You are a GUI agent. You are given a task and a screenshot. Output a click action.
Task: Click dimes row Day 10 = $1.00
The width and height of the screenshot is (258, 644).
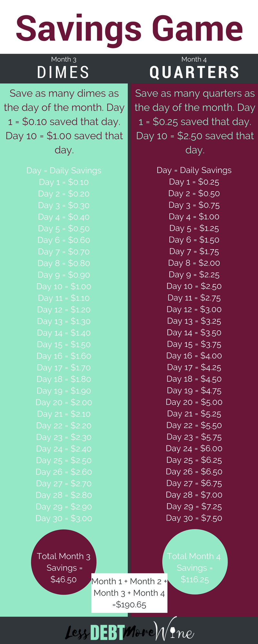(x=64, y=287)
